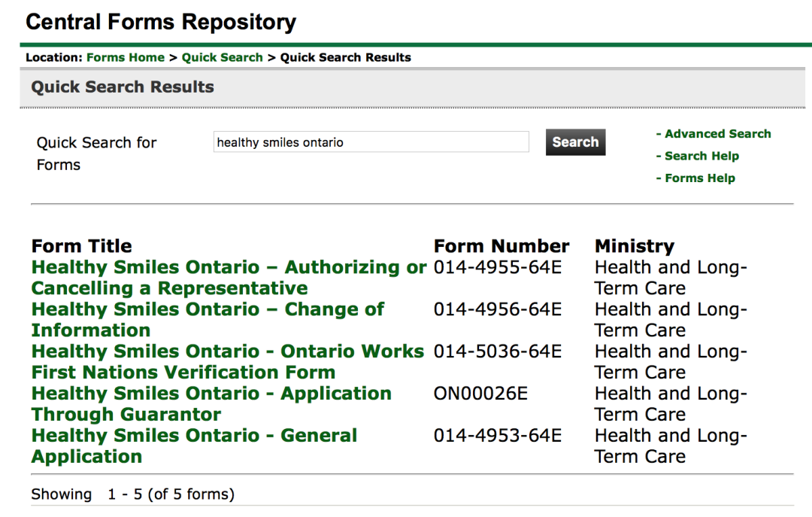Click the Showing 1 - 5 results text
The width and height of the screenshot is (812, 517).
point(133,494)
